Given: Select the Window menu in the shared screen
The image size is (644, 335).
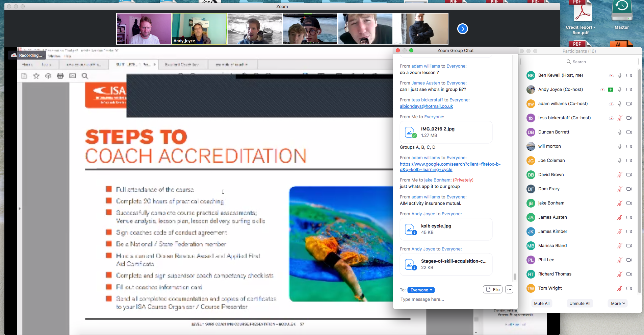Looking at the screenshot, I should click(x=54, y=56).
